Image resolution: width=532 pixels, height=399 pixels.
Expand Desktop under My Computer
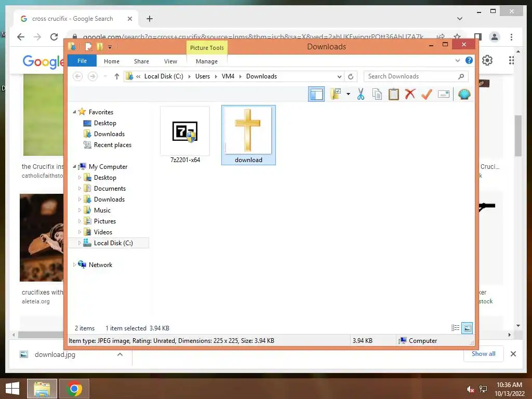pyautogui.click(x=79, y=178)
